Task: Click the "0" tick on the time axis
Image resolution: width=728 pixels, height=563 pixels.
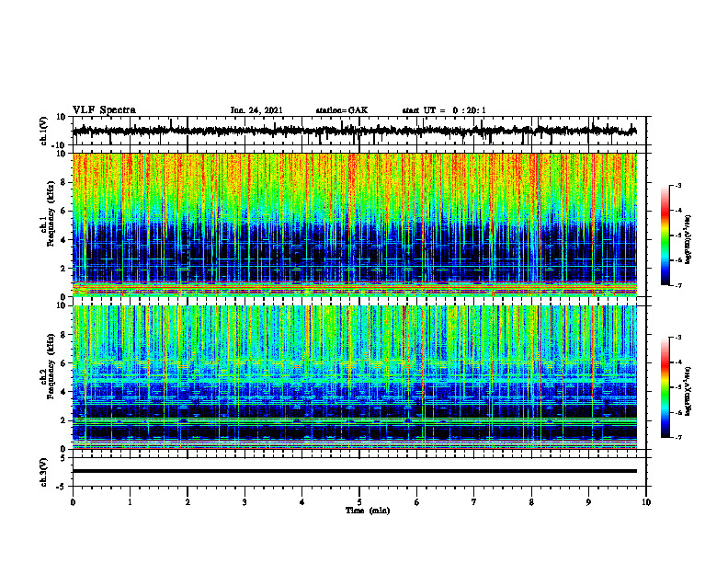Action: [x=73, y=502]
